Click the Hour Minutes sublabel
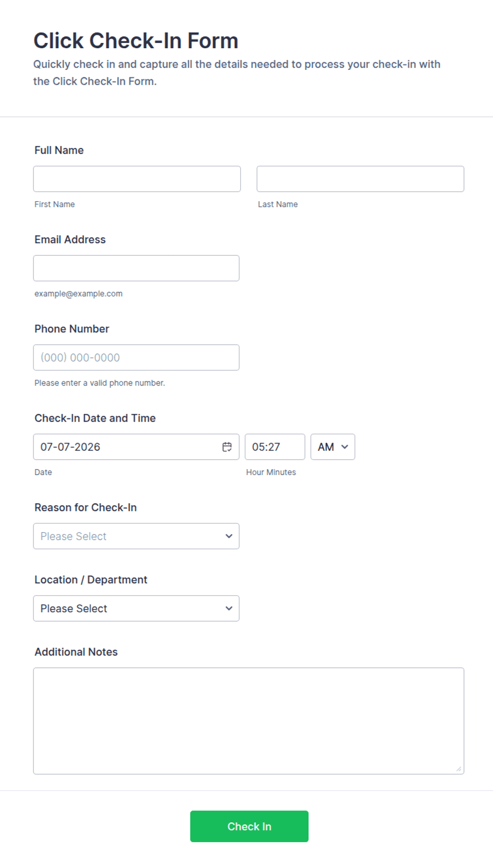The height and width of the screenshot is (868, 493). point(271,472)
